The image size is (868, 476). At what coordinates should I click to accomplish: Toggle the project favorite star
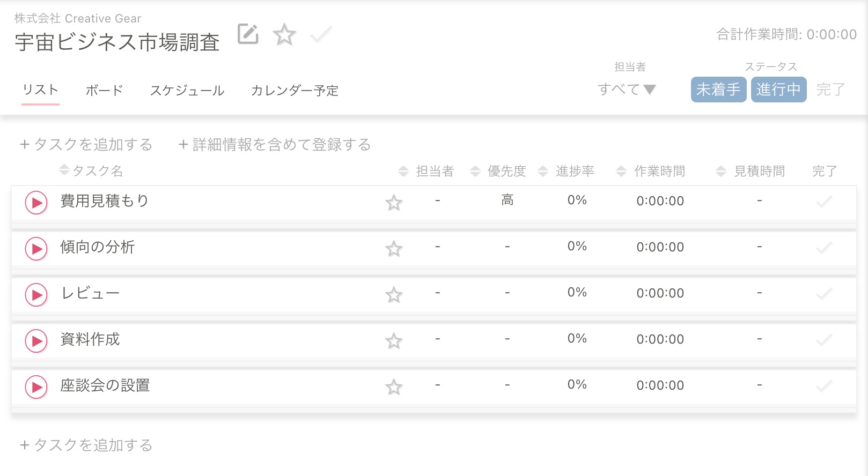coord(284,34)
